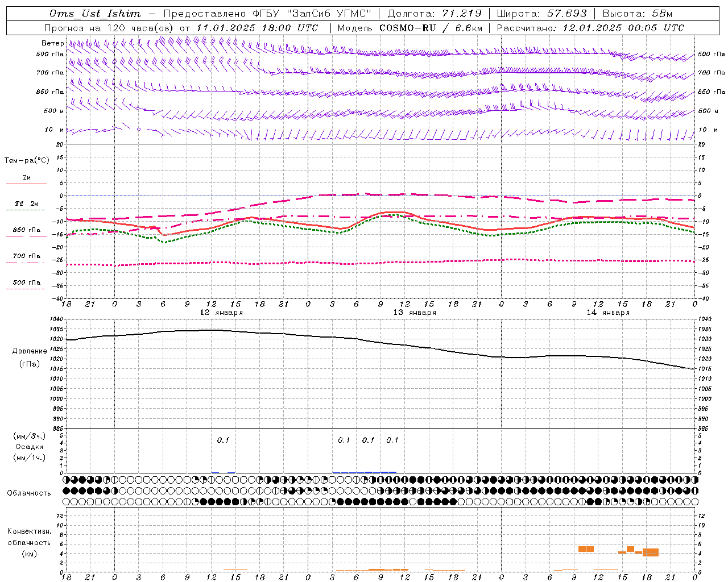Click the 12 января date label

pos(221,313)
